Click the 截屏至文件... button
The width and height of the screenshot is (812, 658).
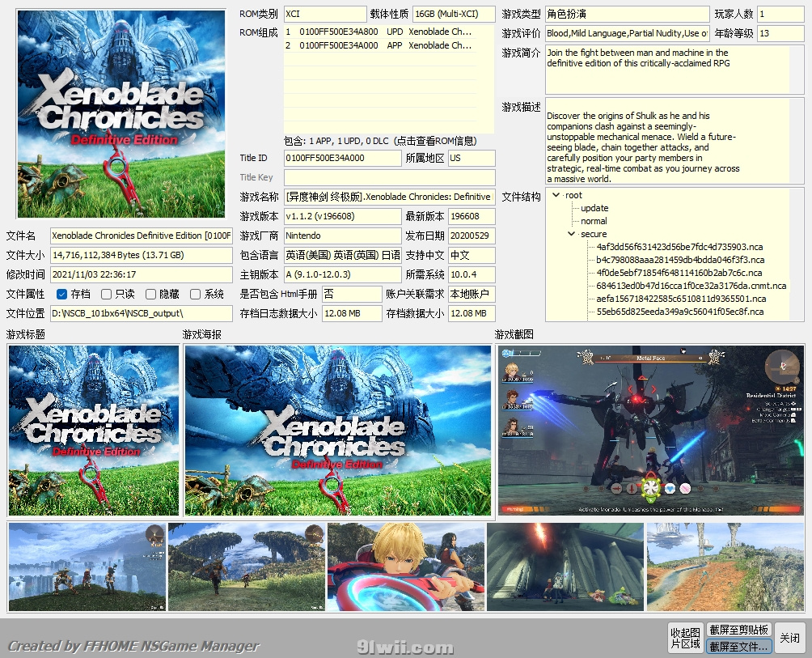[738, 647]
